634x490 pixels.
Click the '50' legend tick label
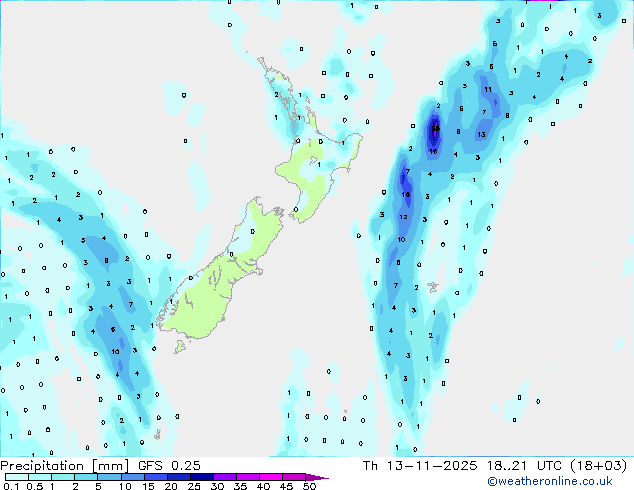point(309,486)
